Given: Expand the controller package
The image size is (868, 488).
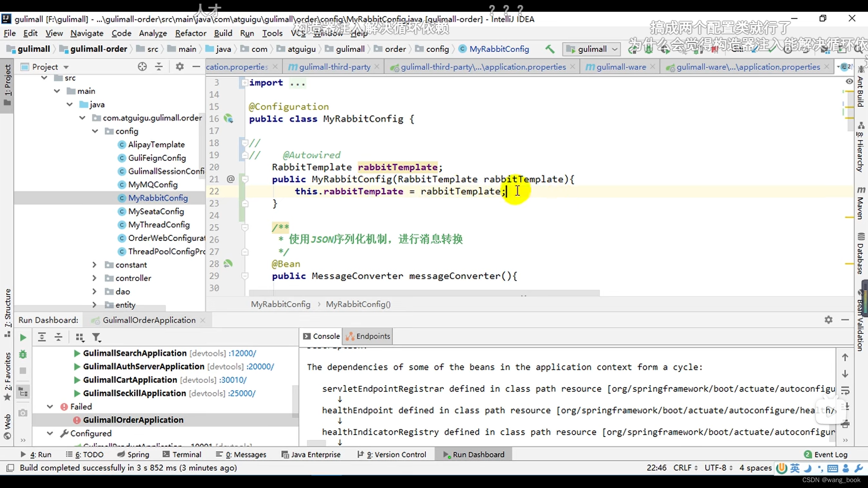Looking at the screenshot, I should (94, 278).
